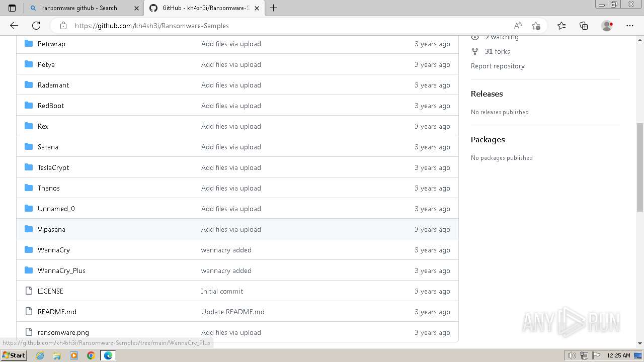
Task: Launch Chrome from the taskbar
Action: pyautogui.click(x=91, y=355)
